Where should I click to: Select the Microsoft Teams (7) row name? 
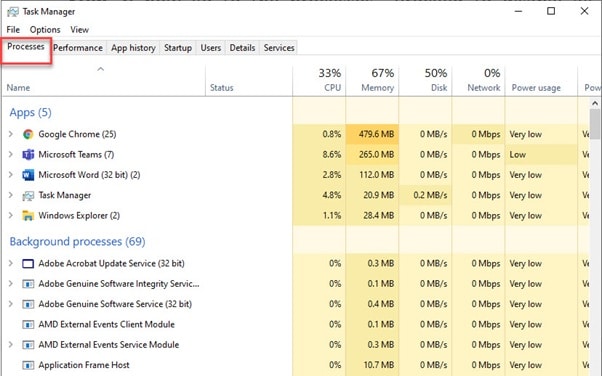76,154
